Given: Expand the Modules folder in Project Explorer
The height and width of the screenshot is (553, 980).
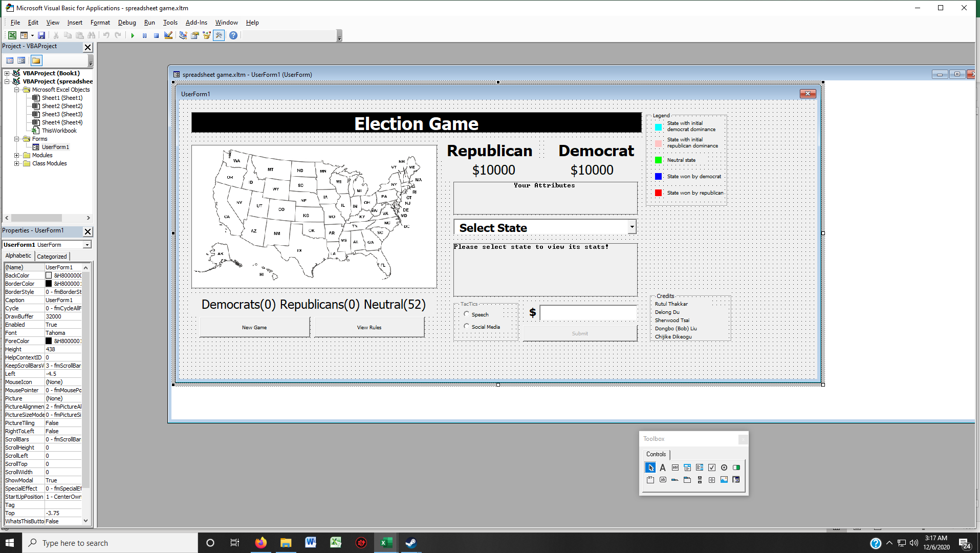Looking at the screenshot, I should pyautogui.click(x=16, y=155).
